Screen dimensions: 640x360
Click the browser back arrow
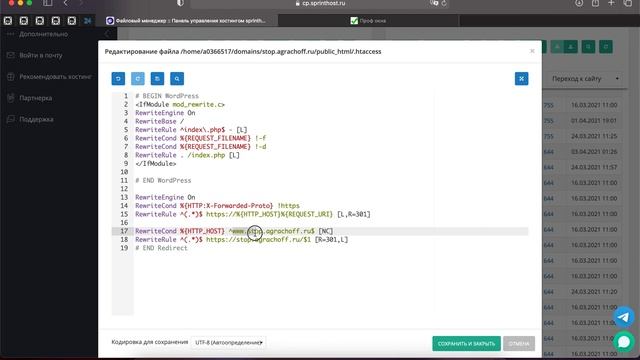point(66,3)
